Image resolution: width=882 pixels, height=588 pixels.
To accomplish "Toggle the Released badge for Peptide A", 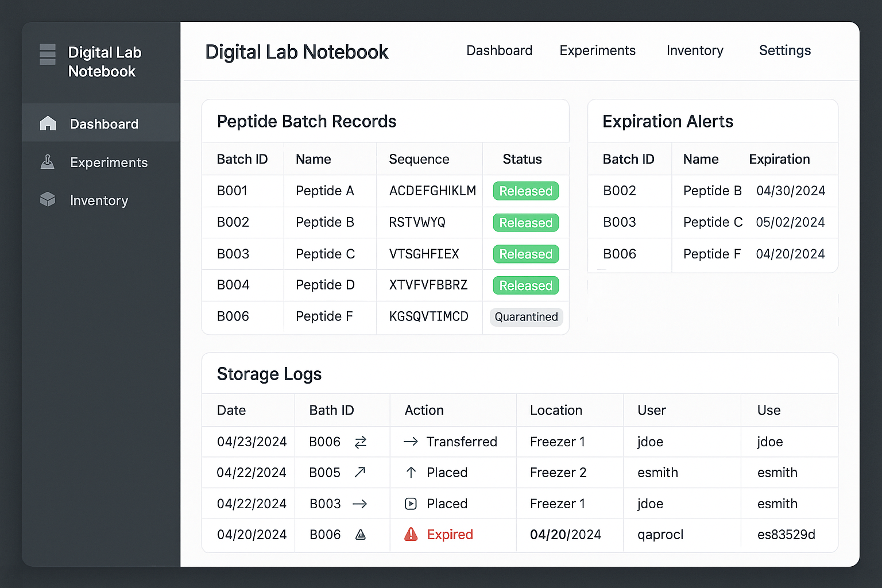I will tap(525, 191).
